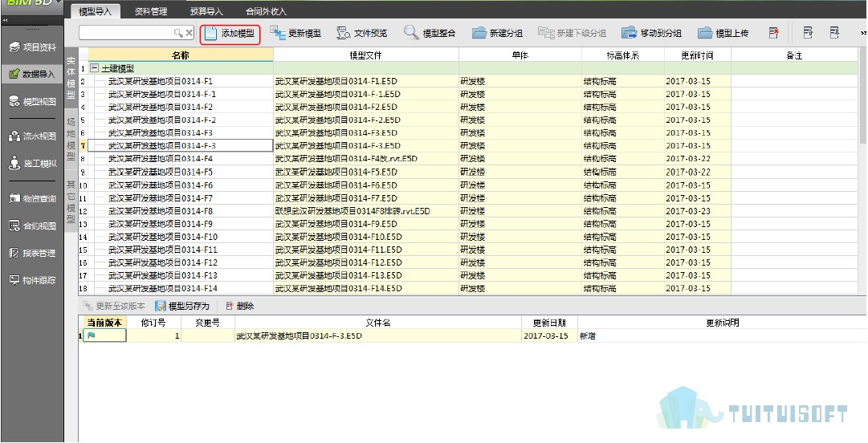Open 模型视图 in the left sidebar
The height and width of the screenshot is (443, 868).
(x=32, y=101)
